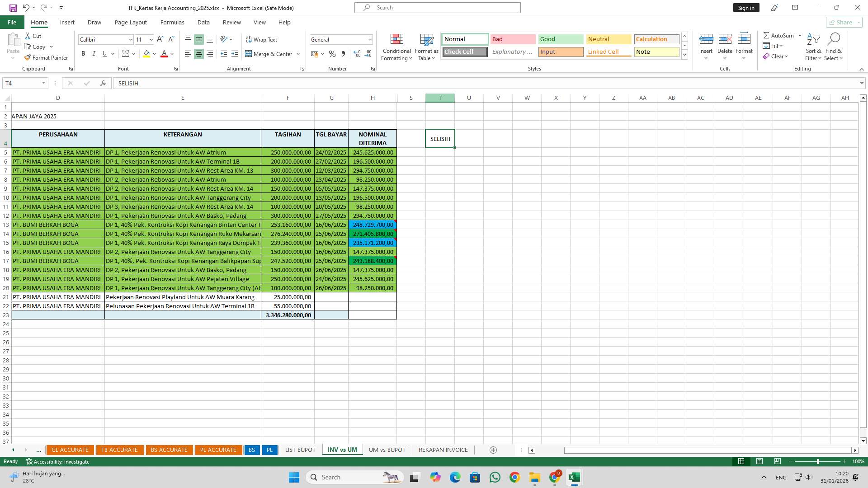This screenshot has height=488, width=868.
Task: Open WhatsApp from the taskbar
Action: [x=495, y=477]
